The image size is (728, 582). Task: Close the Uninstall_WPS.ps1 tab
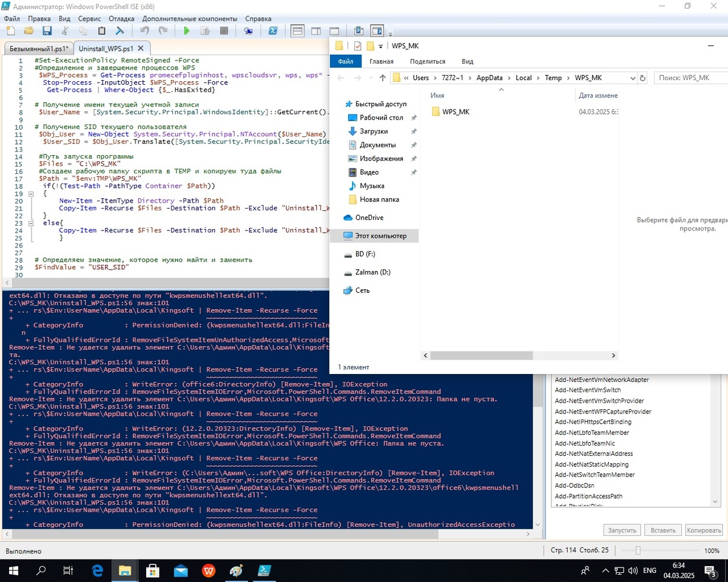coord(141,48)
